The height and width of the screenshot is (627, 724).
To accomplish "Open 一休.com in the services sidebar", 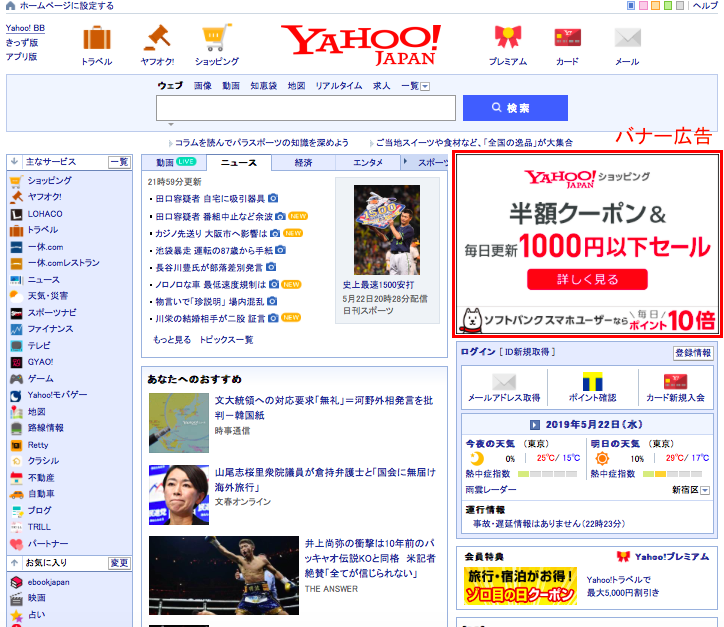I will [x=45, y=247].
